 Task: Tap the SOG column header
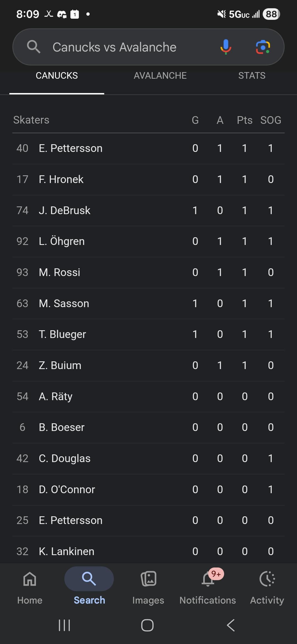click(271, 120)
